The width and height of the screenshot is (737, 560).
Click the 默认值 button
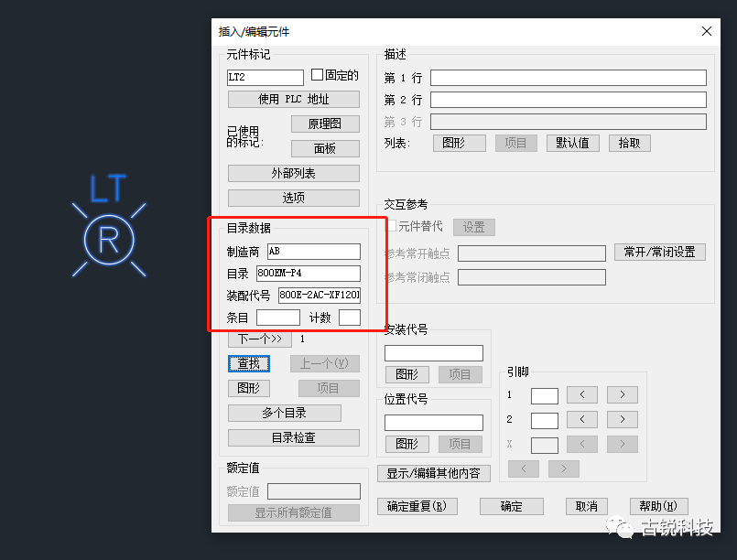point(572,143)
